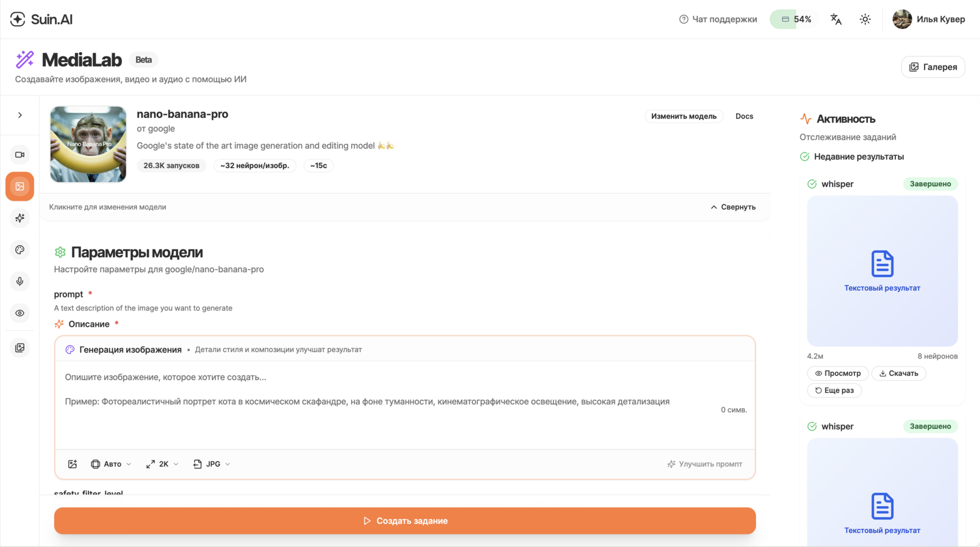This screenshot has height=547, width=980.
Task: Collapse the model panel via Свернуть
Action: coord(733,207)
